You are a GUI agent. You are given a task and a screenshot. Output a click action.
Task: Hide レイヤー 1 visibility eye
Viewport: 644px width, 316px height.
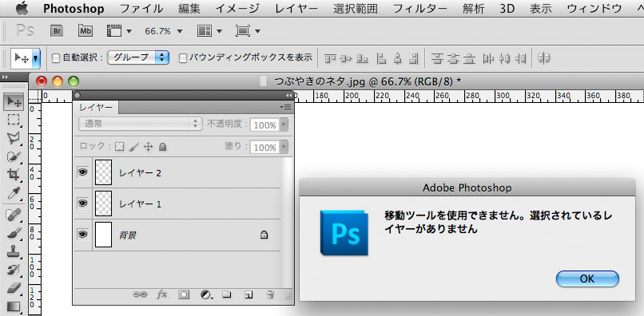pyautogui.click(x=83, y=203)
